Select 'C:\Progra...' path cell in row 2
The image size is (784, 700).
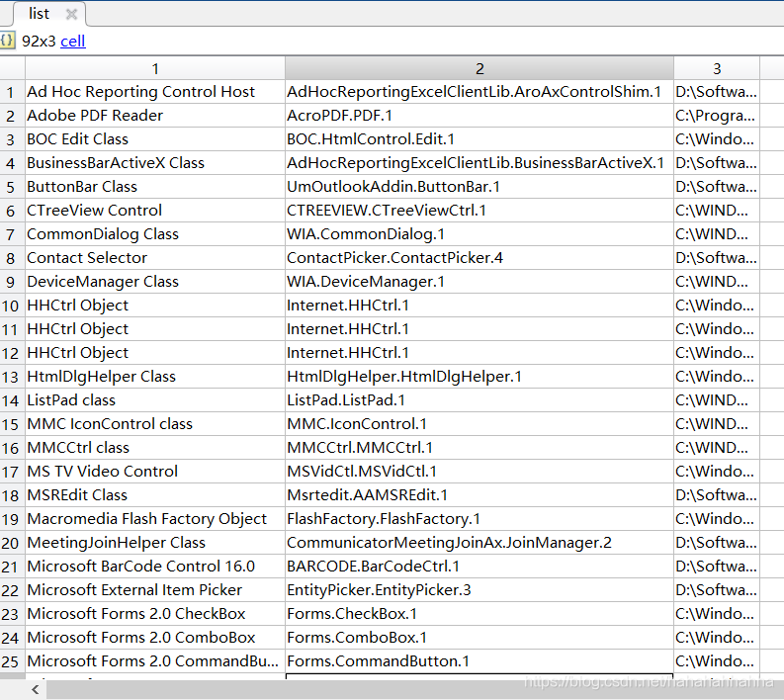click(x=717, y=116)
